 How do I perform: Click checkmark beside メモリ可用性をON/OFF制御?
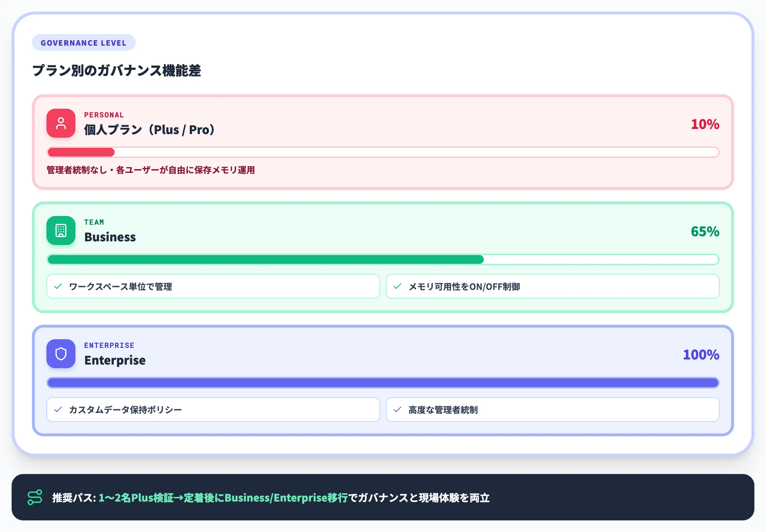click(x=398, y=286)
